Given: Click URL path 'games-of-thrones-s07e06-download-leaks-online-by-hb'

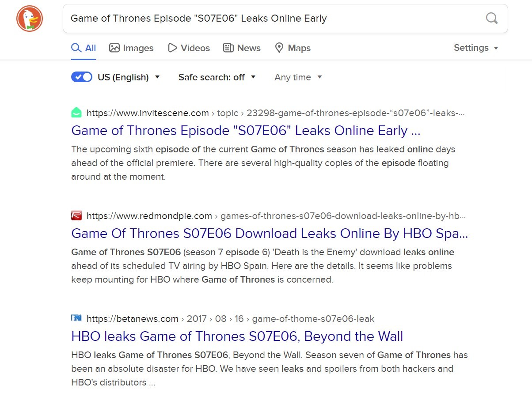Looking at the screenshot, I should (x=343, y=216).
